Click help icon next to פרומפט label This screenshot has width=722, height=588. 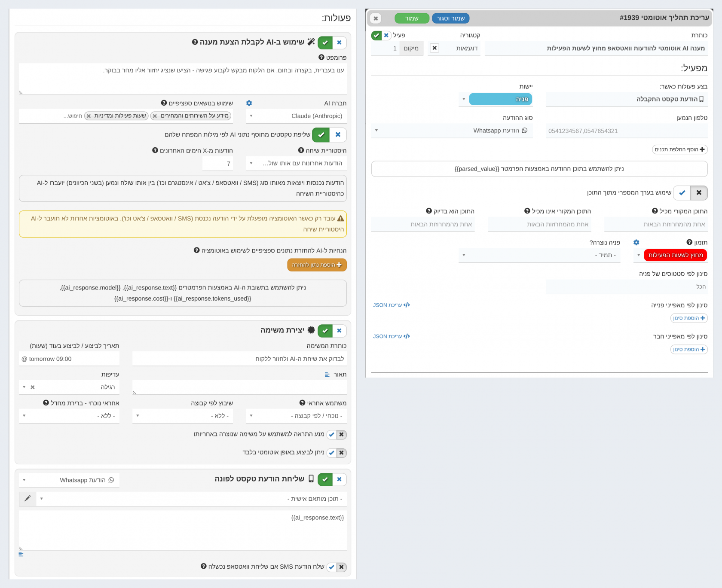[x=321, y=57]
